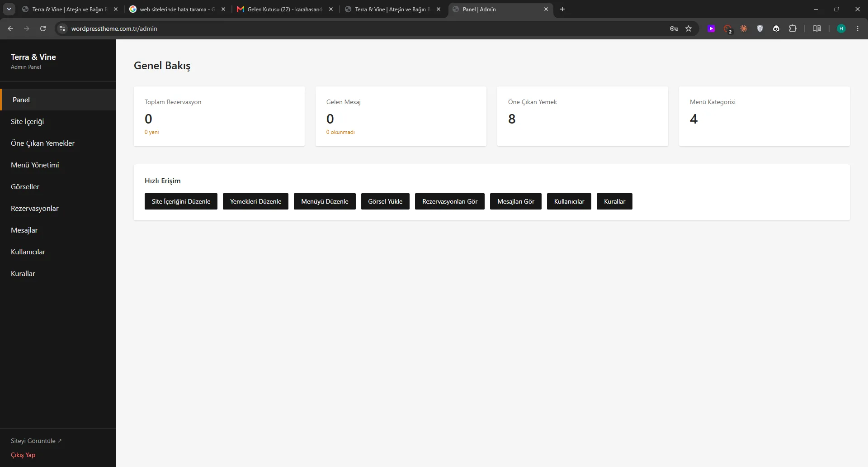The width and height of the screenshot is (868, 467).
Task: Open Kurallar in the sidebar
Action: click(x=58, y=273)
